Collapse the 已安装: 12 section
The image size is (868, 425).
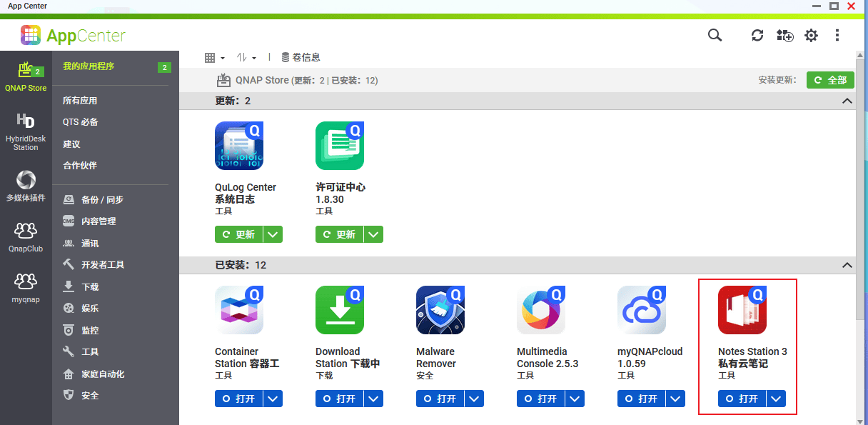[847, 265]
